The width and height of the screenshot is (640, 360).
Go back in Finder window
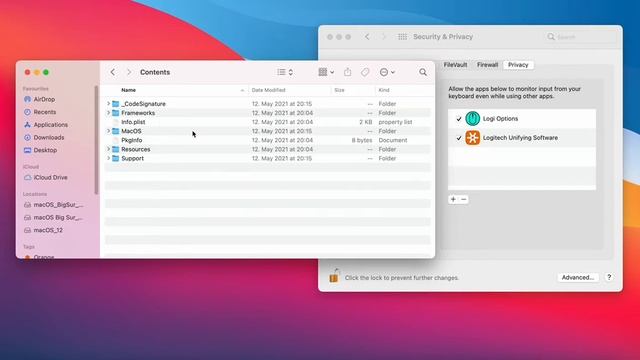[113, 72]
